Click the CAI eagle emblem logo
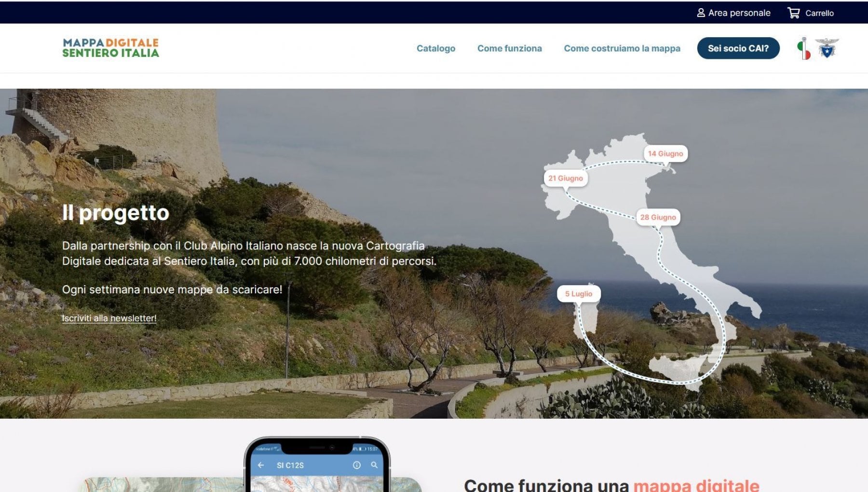868x492 pixels. coord(827,48)
